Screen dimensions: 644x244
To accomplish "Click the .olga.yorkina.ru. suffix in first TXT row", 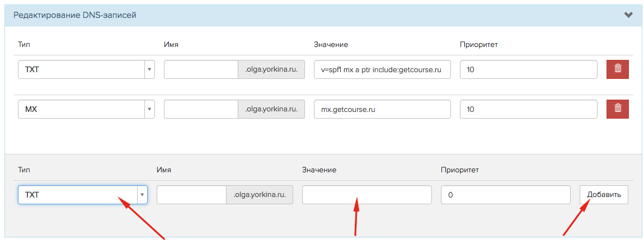I will click(271, 69).
